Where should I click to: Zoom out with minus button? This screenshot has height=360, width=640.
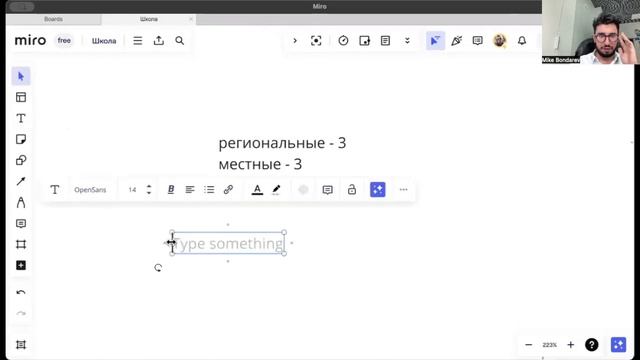tap(529, 345)
